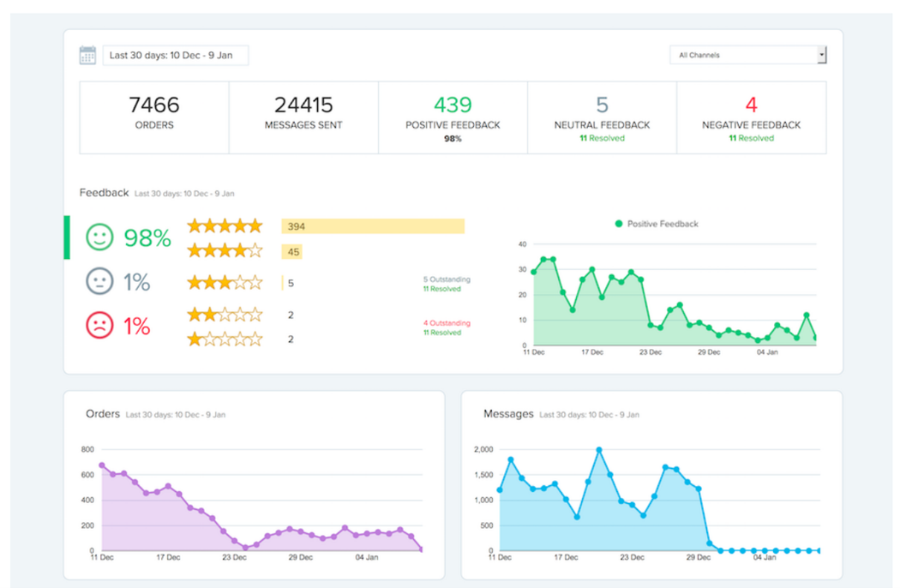This screenshot has width=900, height=588.
Task: Click the four-star rating row
Action: pyautogui.click(x=225, y=251)
